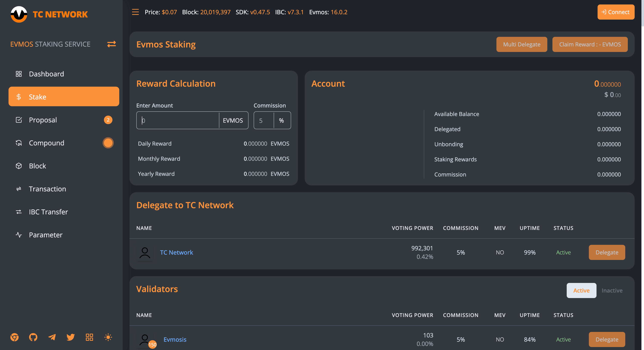This screenshot has width=644, height=350.
Task: Click the Evmosis 84% uptime value
Action: click(x=529, y=340)
